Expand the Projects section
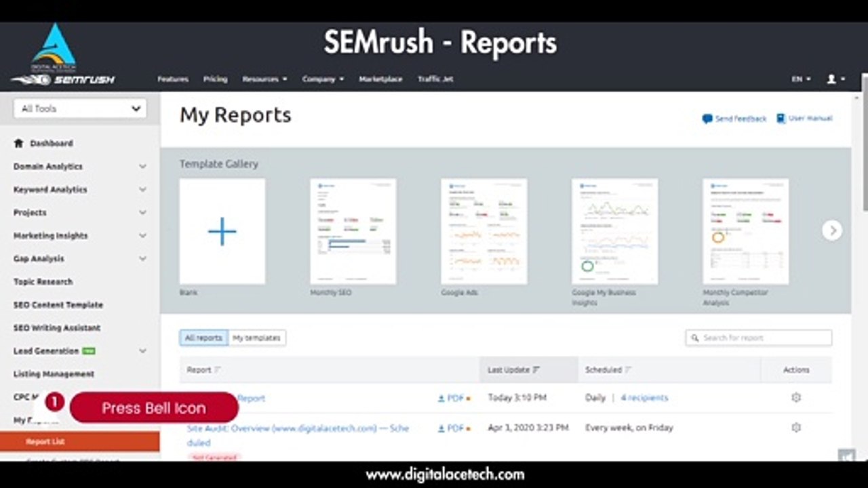The height and width of the screenshot is (488, 868). coord(142,212)
